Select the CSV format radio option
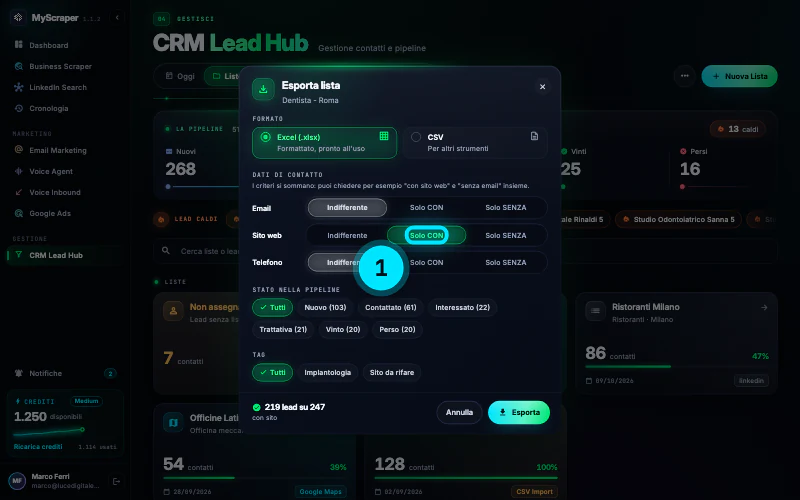 tap(416, 137)
